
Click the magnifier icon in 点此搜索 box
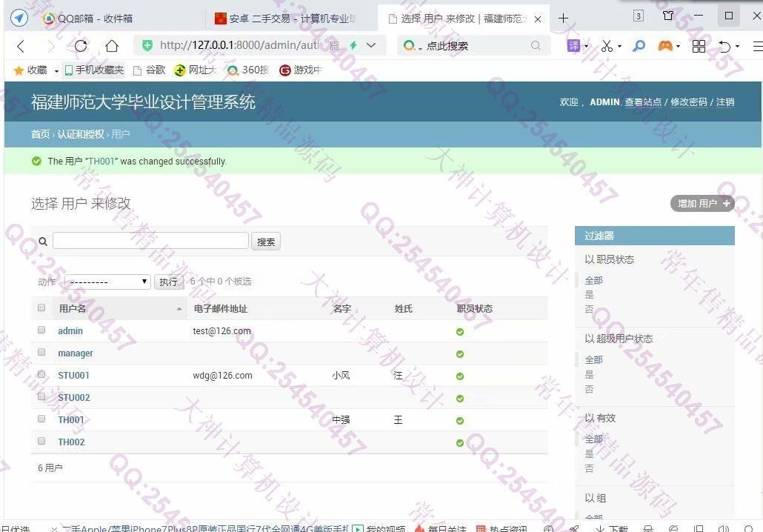(536, 45)
